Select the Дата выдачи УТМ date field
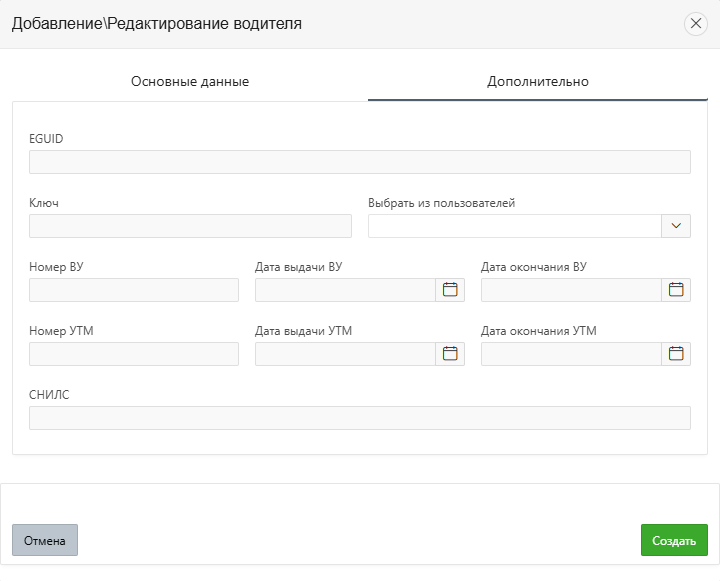720x581 pixels. click(x=345, y=354)
